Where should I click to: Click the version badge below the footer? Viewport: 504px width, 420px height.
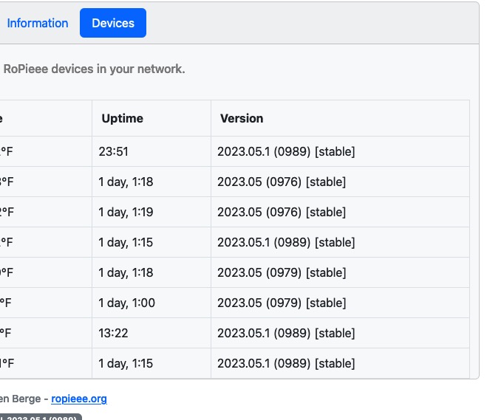coord(41,417)
